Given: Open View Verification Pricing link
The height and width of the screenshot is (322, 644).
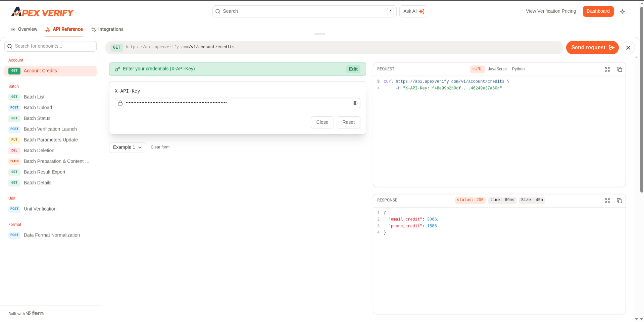Looking at the screenshot, I should pos(551,11).
